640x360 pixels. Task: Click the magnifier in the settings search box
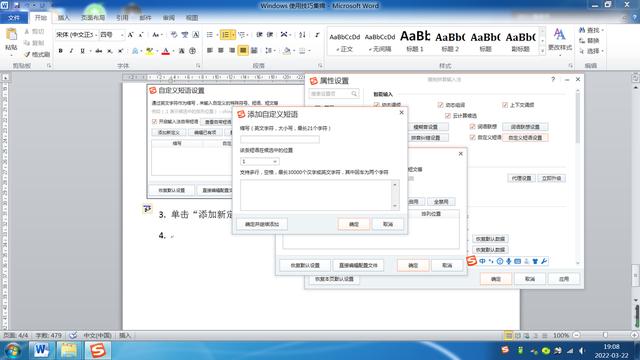[x=354, y=94]
